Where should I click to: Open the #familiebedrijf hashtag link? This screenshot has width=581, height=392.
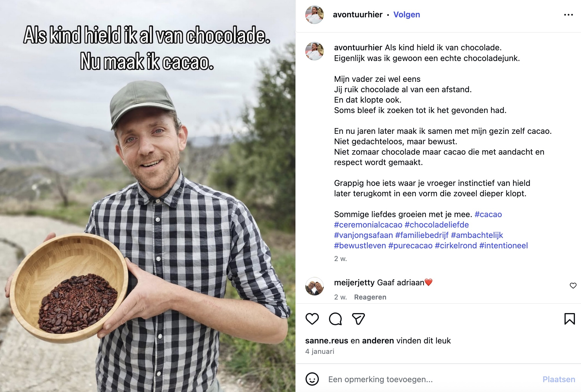click(x=422, y=235)
